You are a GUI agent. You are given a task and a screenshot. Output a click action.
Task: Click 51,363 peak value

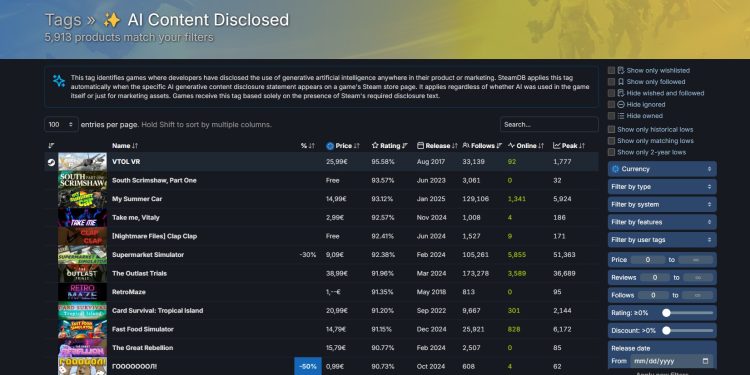(564, 255)
